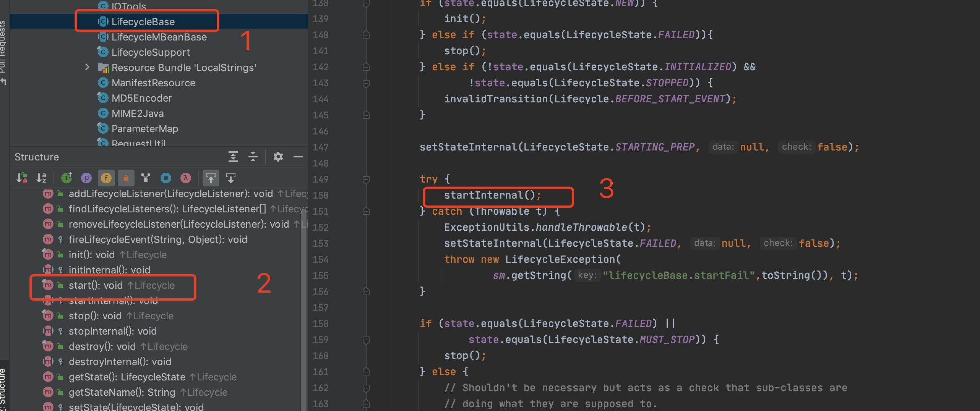Toggle Autoscroll to Source button
980x411 pixels.
click(211, 178)
